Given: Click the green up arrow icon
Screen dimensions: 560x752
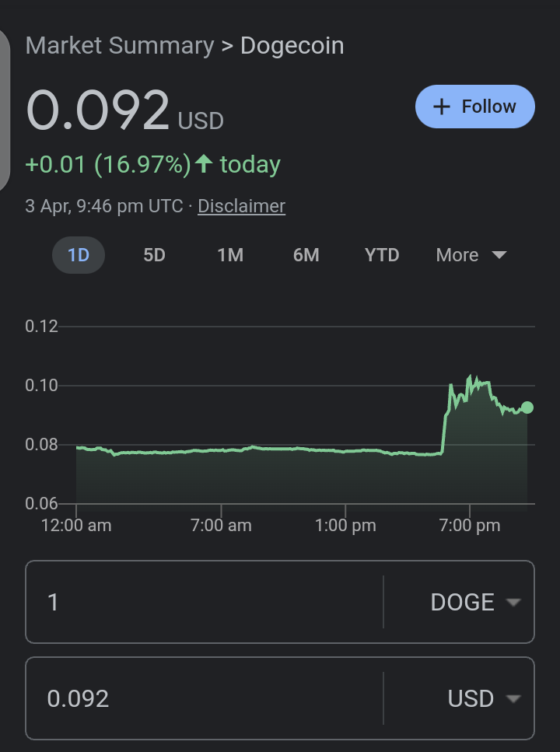Looking at the screenshot, I should pyautogui.click(x=204, y=164).
